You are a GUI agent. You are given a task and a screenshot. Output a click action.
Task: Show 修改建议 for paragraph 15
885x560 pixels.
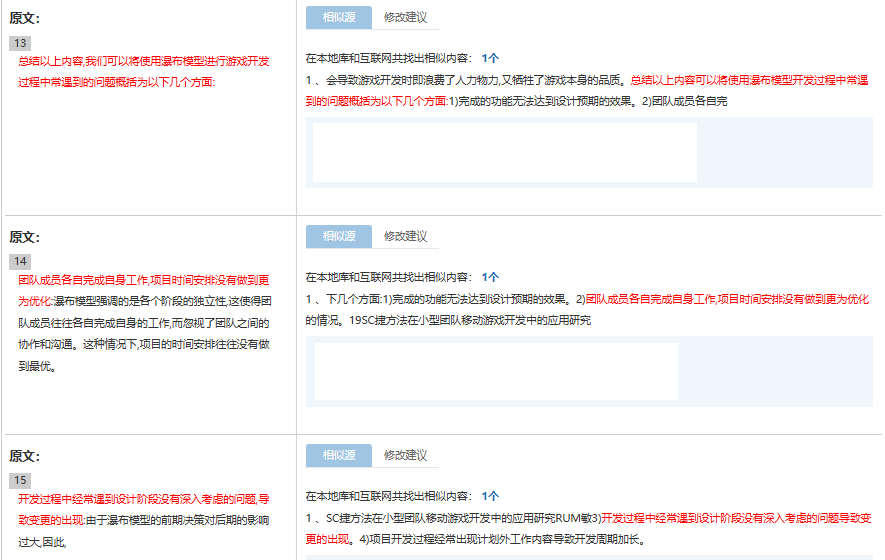pos(405,455)
